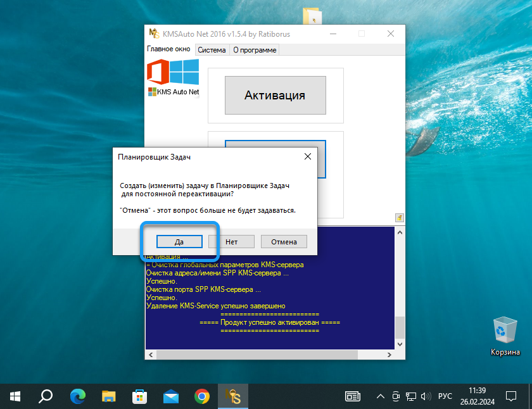
Task: Click the Отмена button in the dialog
Action: coord(284,242)
